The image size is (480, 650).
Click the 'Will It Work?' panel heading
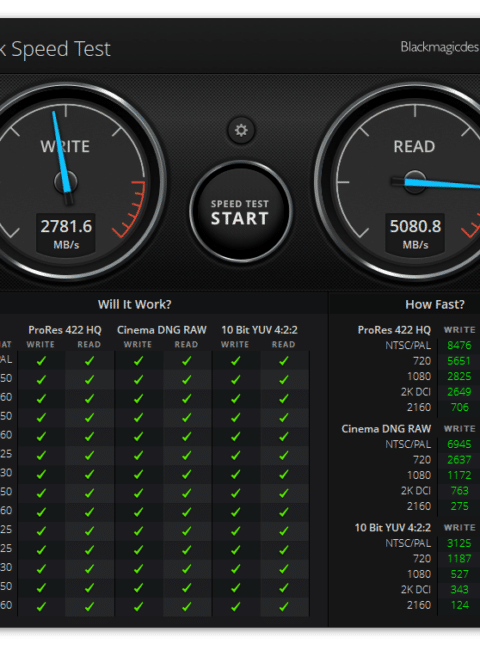click(135, 304)
